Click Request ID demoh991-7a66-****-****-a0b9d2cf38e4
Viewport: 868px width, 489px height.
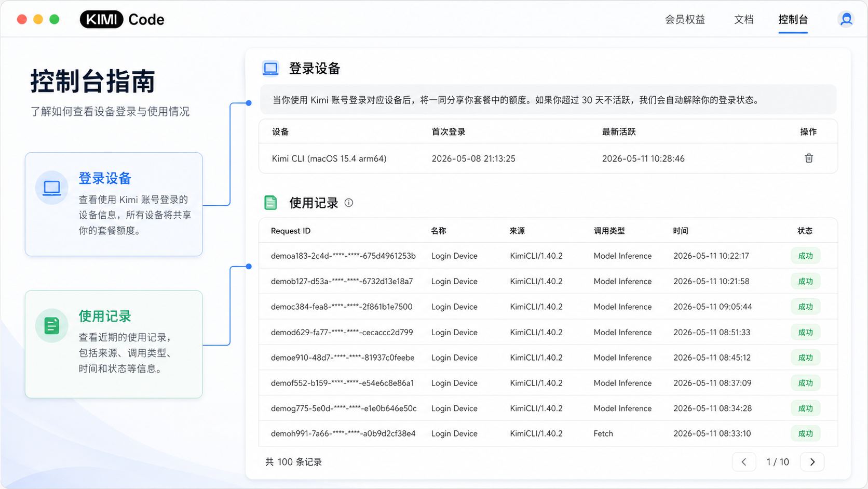[x=343, y=433]
